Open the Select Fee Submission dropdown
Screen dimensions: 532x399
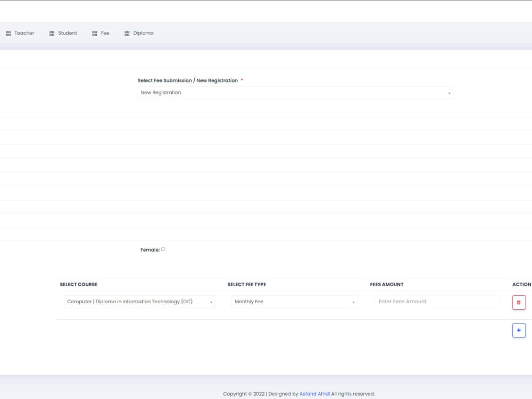(x=295, y=93)
